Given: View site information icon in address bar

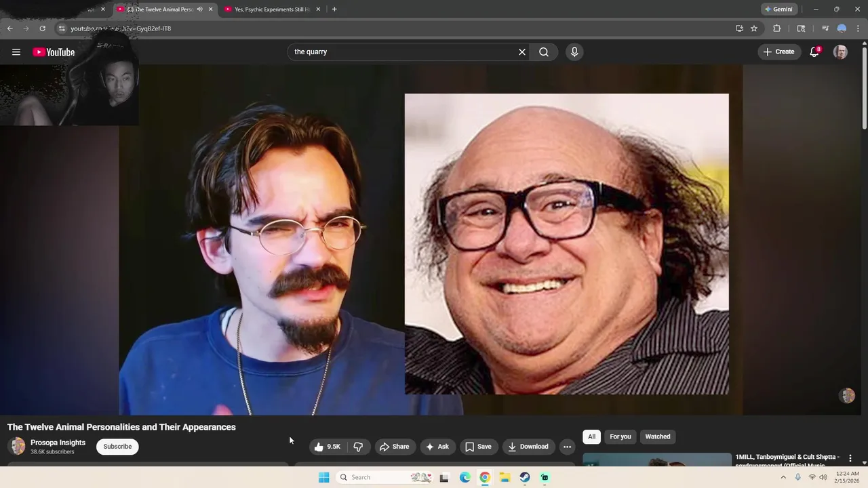Looking at the screenshot, I should tap(62, 28).
